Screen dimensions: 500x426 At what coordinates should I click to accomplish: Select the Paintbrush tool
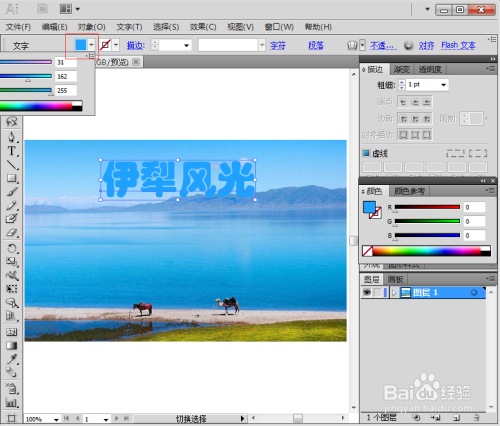tap(12, 192)
